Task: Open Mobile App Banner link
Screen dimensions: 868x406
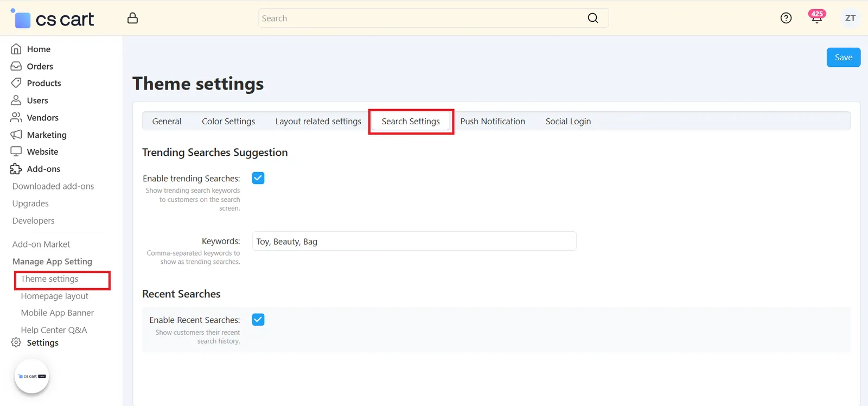Action: coord(58,313)
